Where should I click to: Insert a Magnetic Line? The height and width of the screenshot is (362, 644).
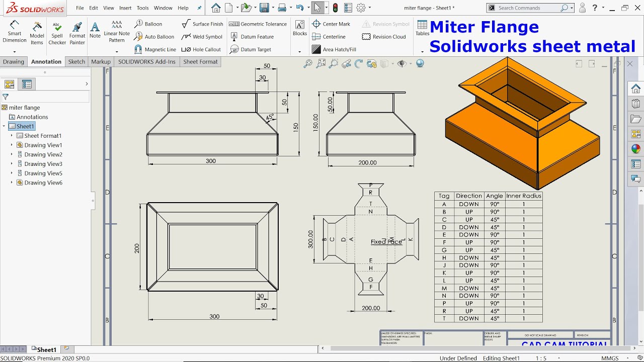(x=155, y=49)
